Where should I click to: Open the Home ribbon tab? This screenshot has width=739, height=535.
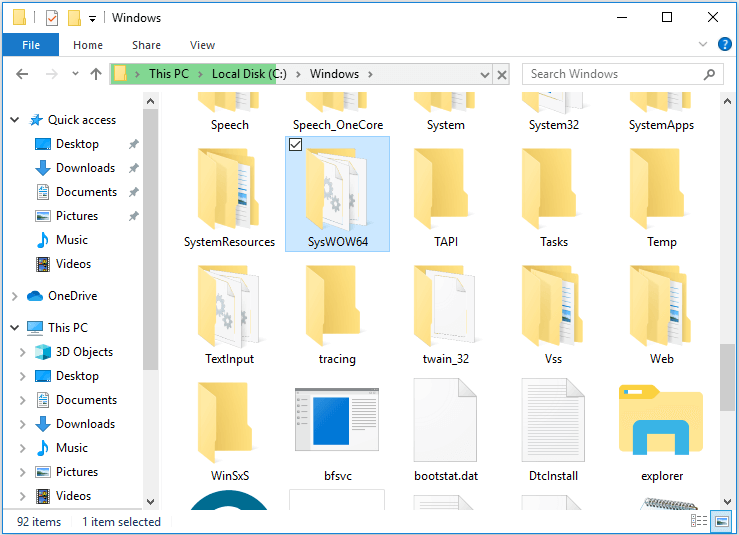(x=88, y=45)
